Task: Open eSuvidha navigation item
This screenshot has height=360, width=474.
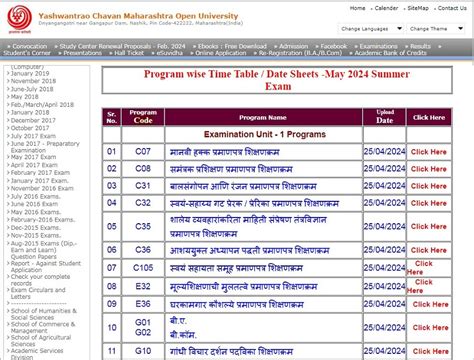Action: pyautogui.click(x=170, y=53)
